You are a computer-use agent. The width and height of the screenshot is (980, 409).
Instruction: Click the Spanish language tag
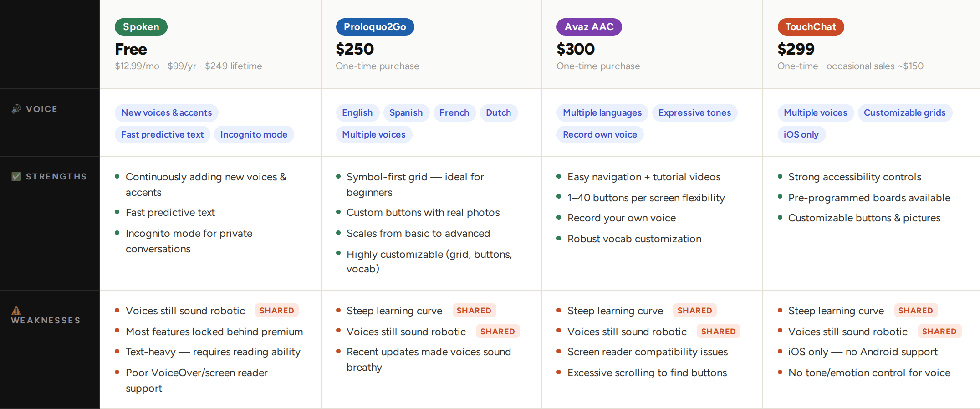point(406,113)
